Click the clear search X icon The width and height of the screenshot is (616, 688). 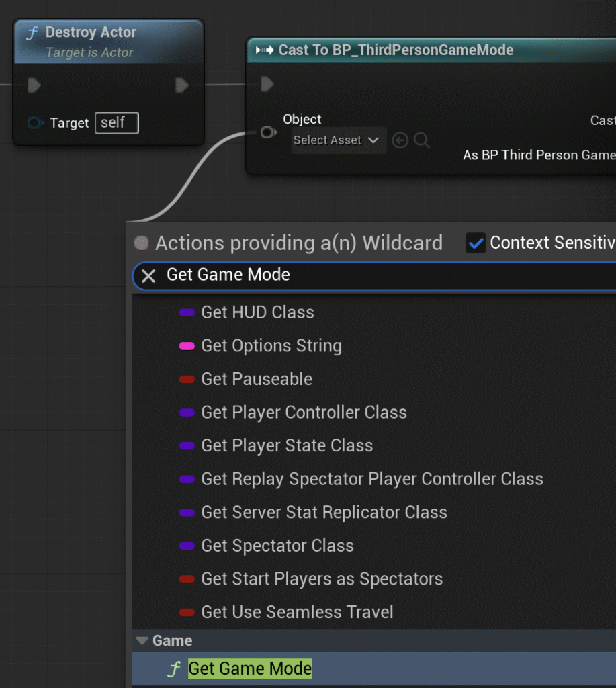click(149, 275)
